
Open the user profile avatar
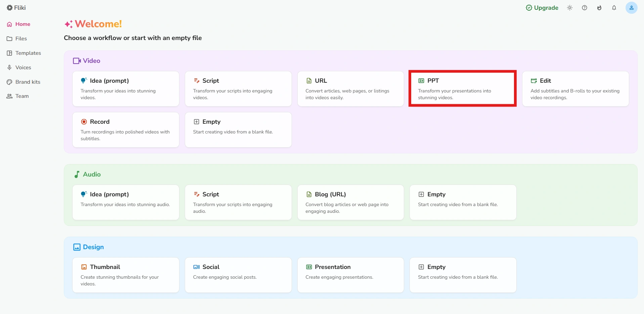[x=631, y=8]
